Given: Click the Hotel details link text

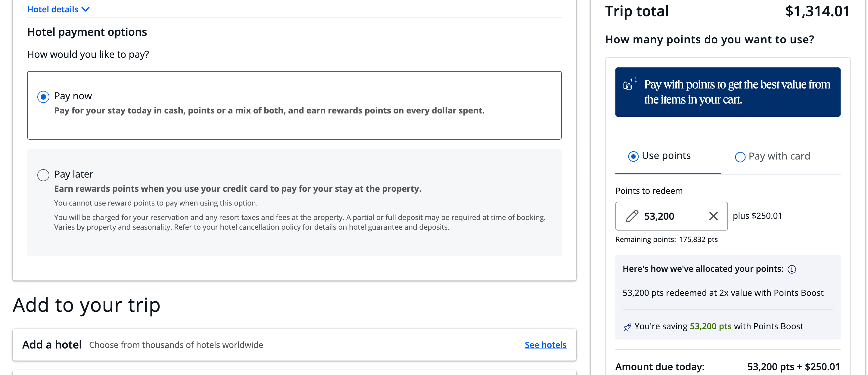Looking at the screenshot, I should pos(53,9).
